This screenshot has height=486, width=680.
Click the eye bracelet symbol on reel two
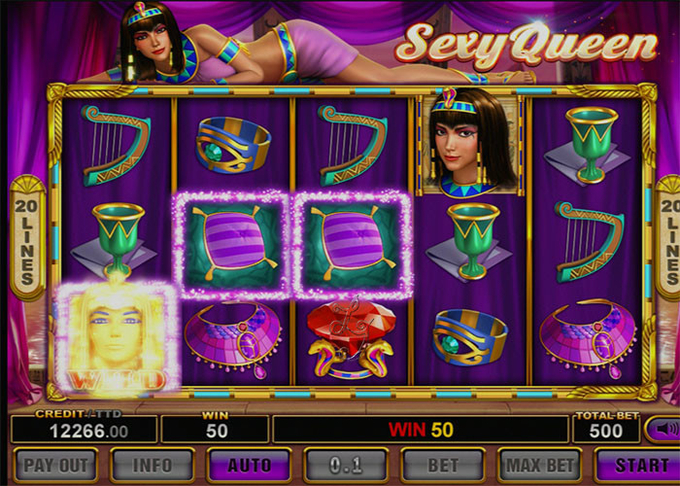tap(233, 145)
